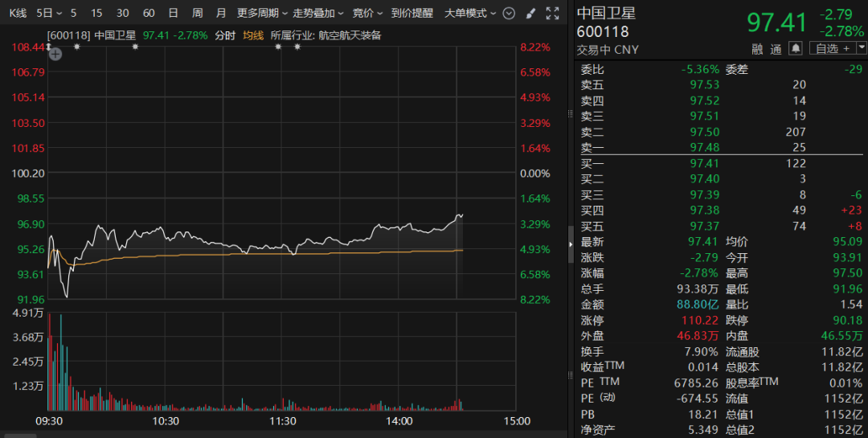
Task: Click the price alert bell icon
Action: pos(795,49)
